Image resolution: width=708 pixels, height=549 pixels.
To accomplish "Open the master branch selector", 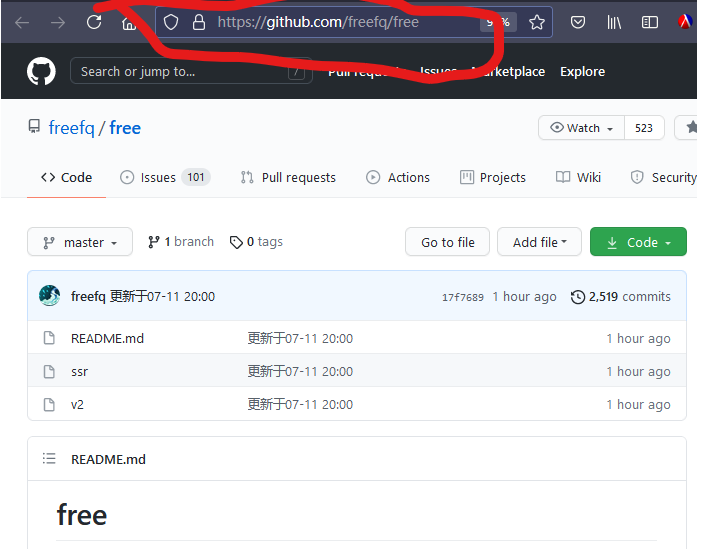I will (x=80, y=242).
